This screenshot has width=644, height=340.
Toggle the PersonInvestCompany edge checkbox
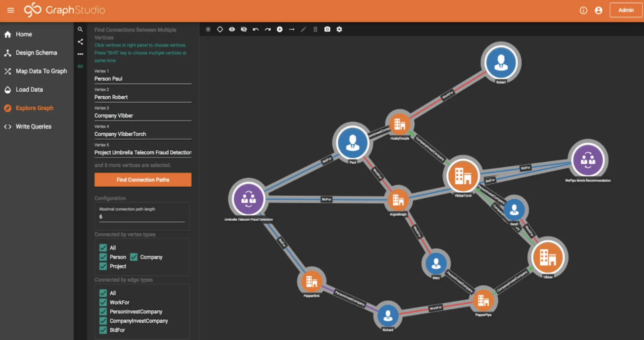point(103,312)
